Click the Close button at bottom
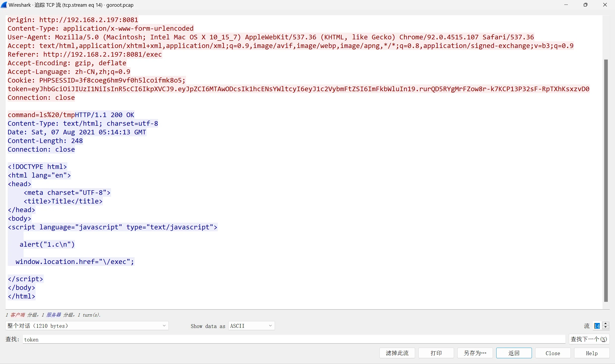The height and width of the screenshot is (364, 615). click(553, 353)
